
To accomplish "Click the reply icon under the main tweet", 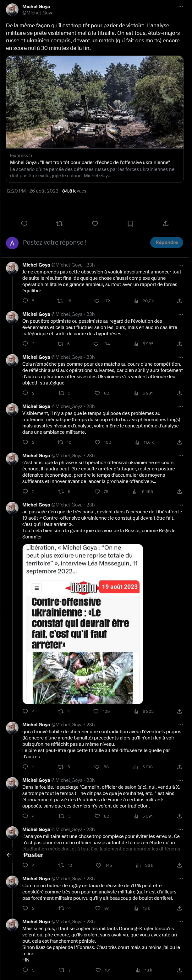I will coord(24,223).
